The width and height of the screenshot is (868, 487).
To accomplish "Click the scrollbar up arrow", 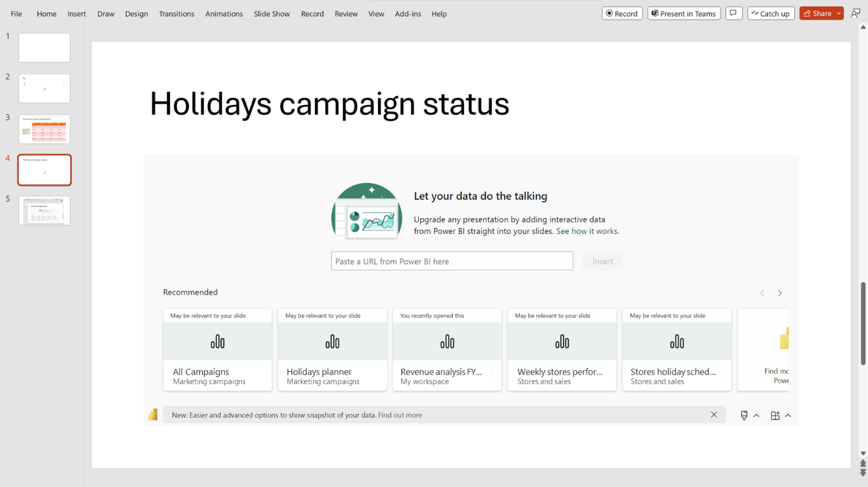I will tap(863, 27).
